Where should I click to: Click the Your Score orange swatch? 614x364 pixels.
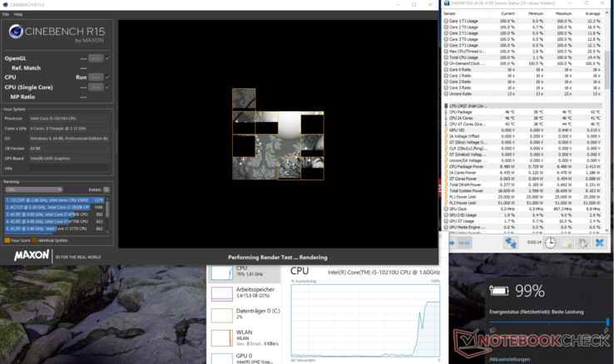[x=7, y=240]
